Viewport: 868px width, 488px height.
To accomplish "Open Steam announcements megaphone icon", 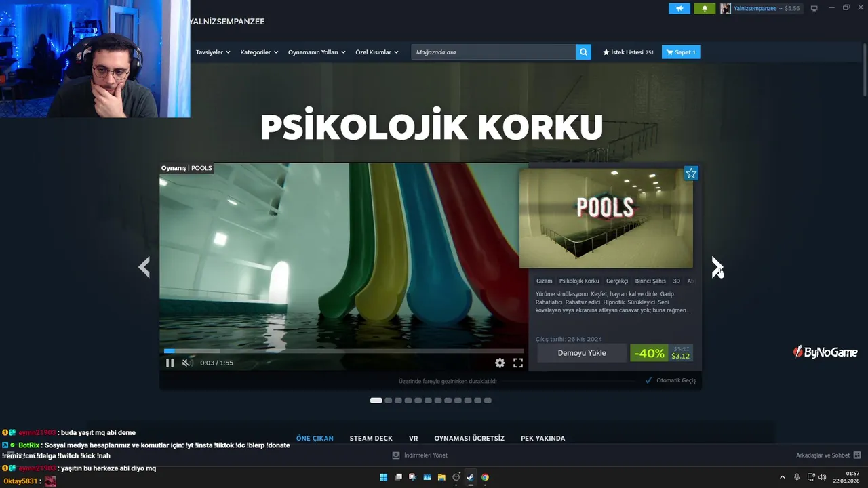I will pos(679,9).
